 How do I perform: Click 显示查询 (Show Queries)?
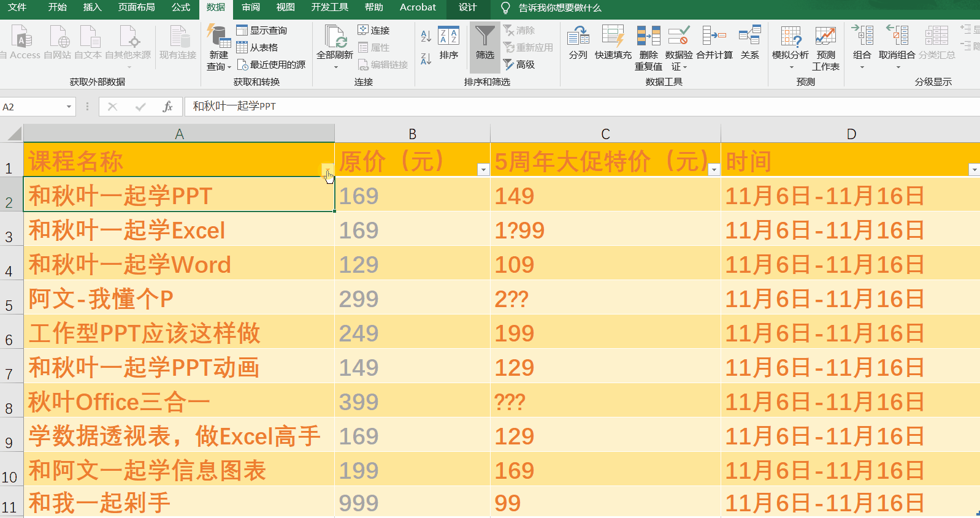tap(262, 30)
